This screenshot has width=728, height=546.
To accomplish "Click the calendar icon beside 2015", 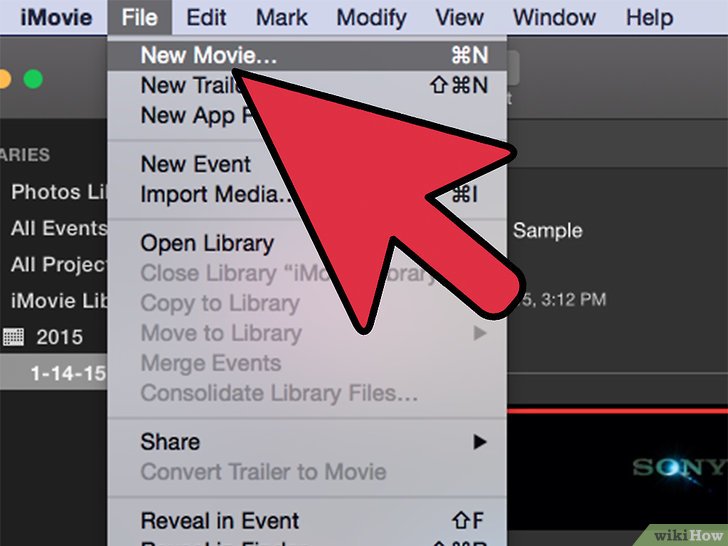I will (13, 337).
